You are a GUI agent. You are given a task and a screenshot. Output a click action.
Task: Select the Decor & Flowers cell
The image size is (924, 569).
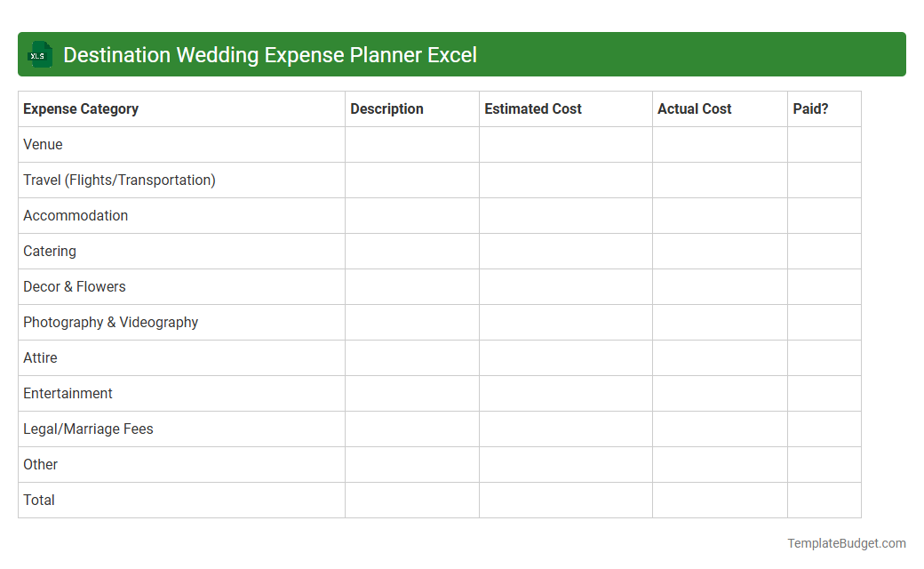tap(74, 286)
